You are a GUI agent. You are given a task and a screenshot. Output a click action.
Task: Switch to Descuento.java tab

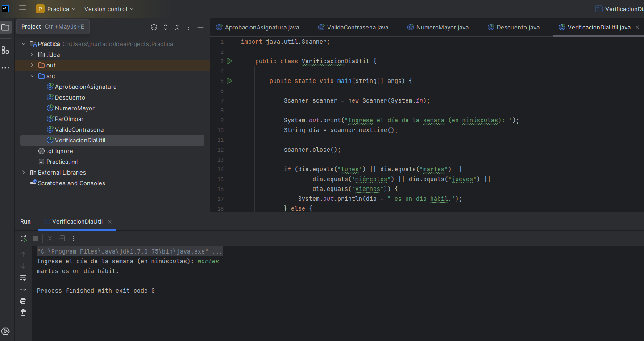pyautogui.click(x=513, y=27)
